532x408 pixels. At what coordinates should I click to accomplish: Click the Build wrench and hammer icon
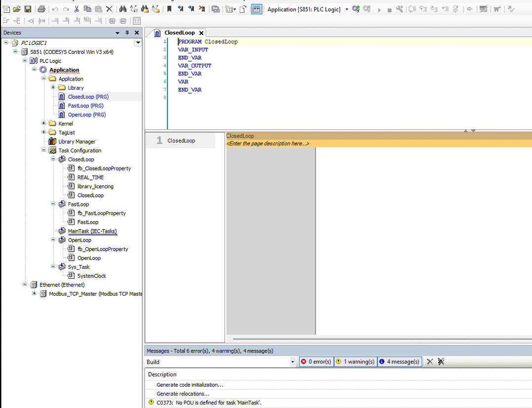click(x=400, y=9)
